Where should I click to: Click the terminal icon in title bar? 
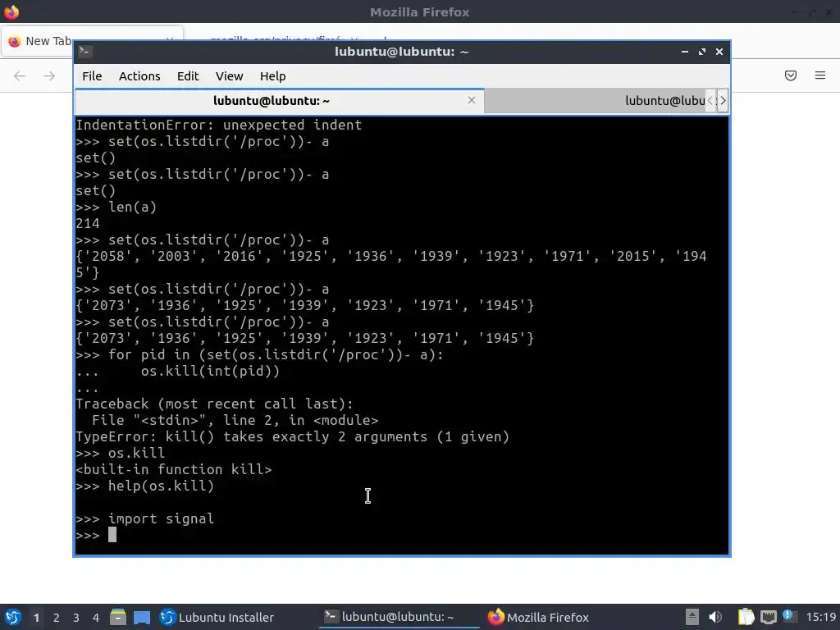(85, 52)
